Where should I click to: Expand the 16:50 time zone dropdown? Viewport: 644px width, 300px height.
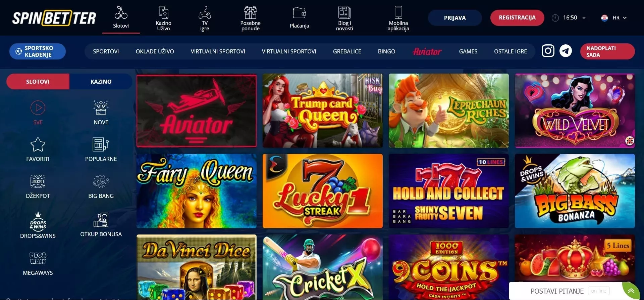click(x=584, y=18)
